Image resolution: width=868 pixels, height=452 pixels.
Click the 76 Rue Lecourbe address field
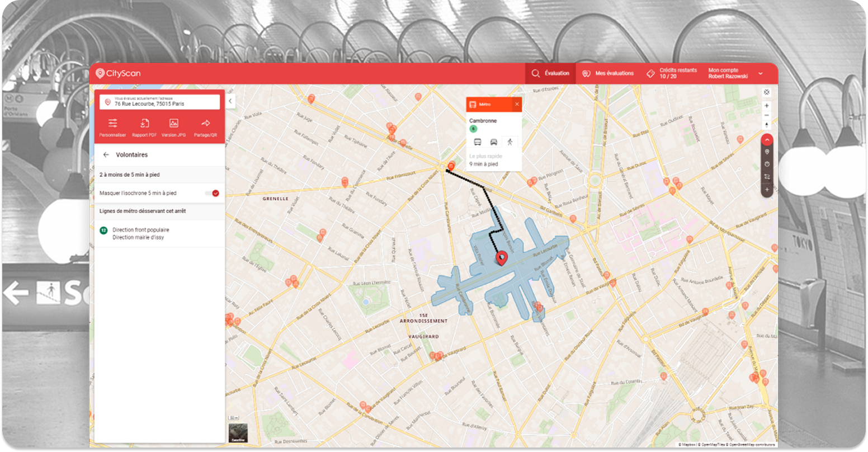(x=159, y=102)
